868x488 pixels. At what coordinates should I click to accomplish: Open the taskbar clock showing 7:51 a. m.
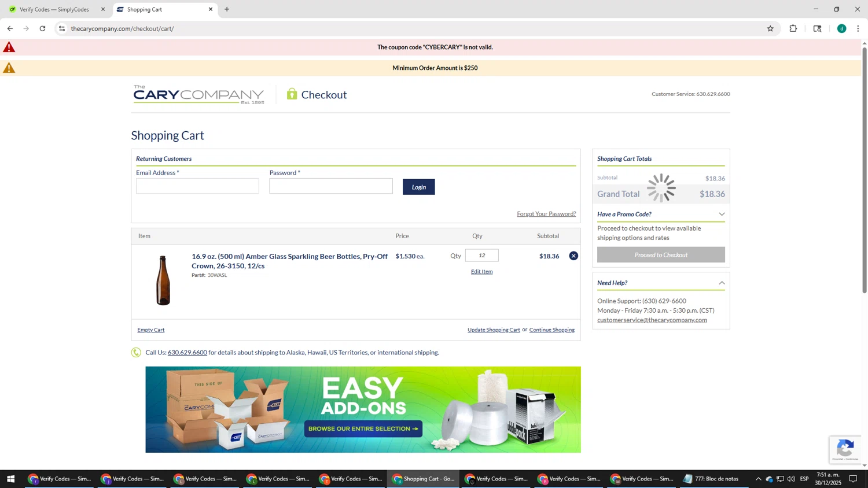point(828,479)
